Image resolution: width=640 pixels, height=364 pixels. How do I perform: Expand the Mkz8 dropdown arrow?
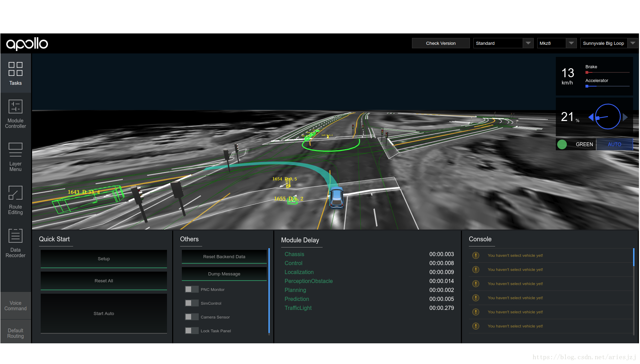tap(571, 43)
